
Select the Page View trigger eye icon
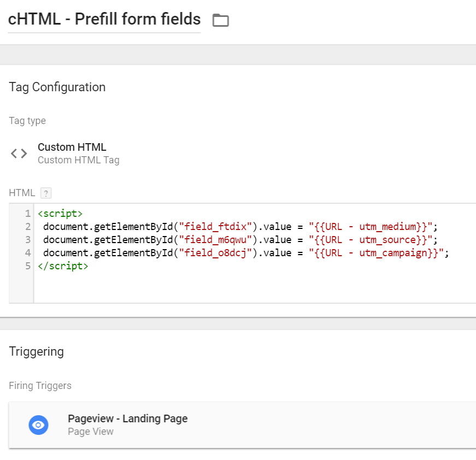coord(38,424)
